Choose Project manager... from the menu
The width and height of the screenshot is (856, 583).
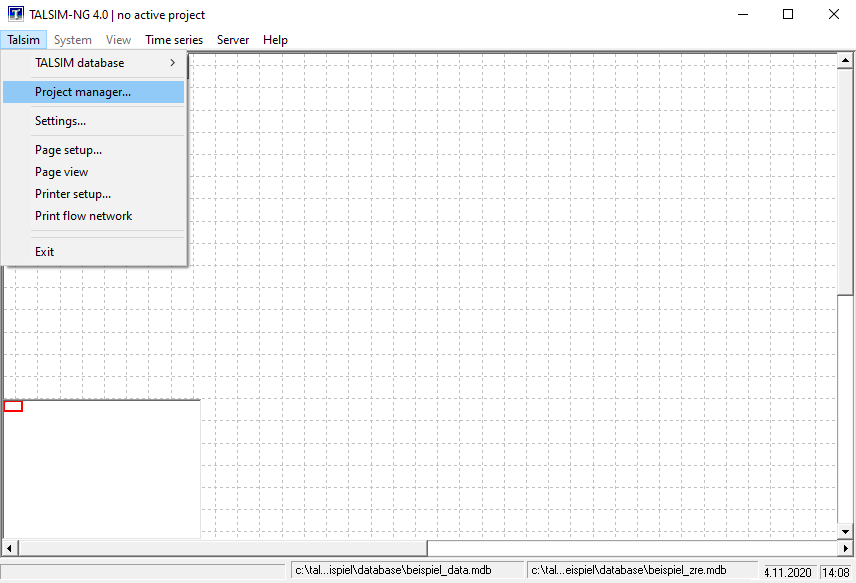pos(94,92)
